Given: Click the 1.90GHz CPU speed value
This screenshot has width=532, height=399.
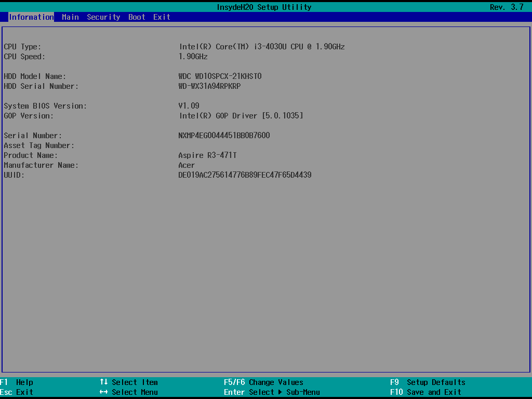Looking at the screenshot, I should coord(193,57).
